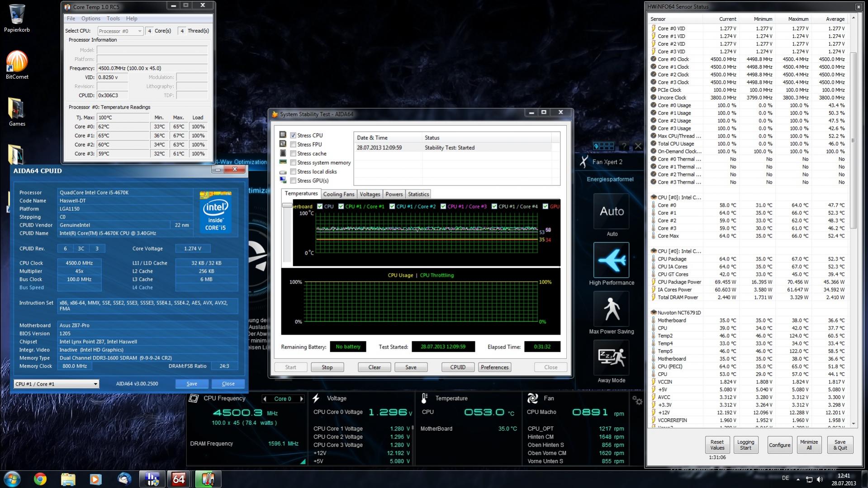
Task: Enable Stress FPU checkbox
Action: (x=293, y=144)
